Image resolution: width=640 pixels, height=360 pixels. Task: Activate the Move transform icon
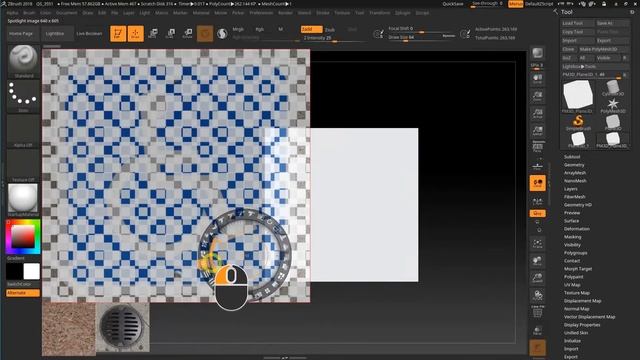(153, 33)
